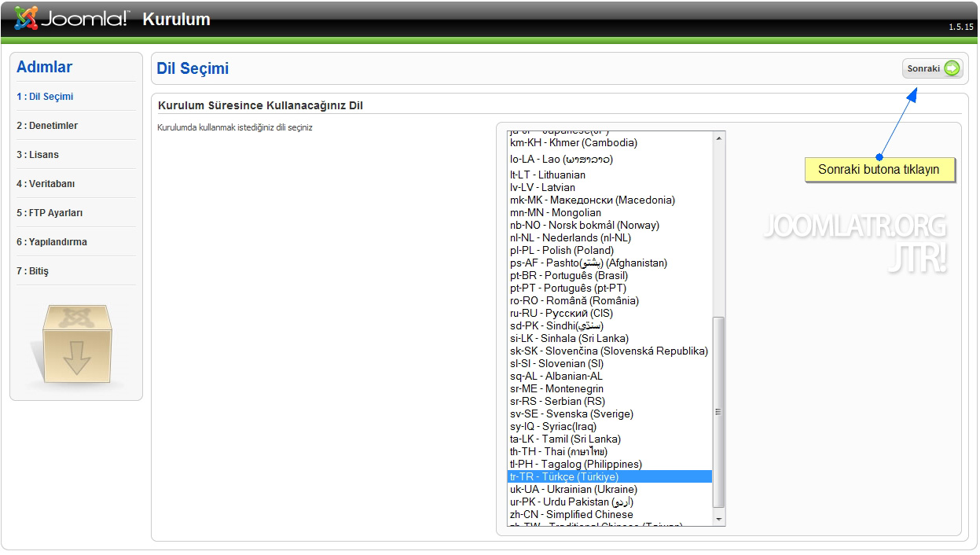
Task: Choose lv-LV - Latvian
Action: [610, 187]
